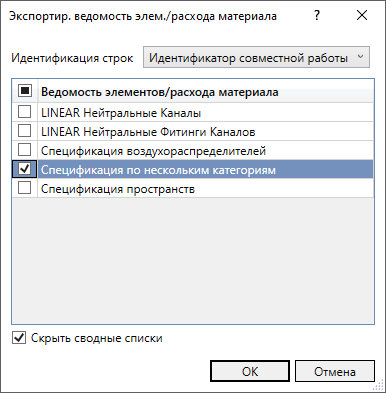This screenshot has width=386, height=393.
Task: Select the highlighted Спецификация по нескольким категориям row
Action: click(x=206, y=170)
